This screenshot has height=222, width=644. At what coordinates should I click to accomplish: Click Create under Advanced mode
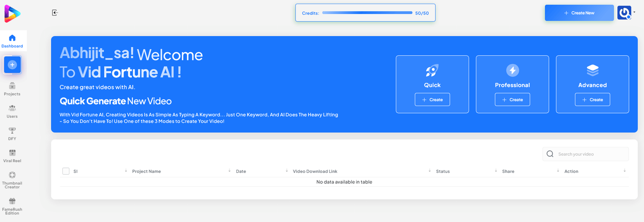tap(592, 99)
